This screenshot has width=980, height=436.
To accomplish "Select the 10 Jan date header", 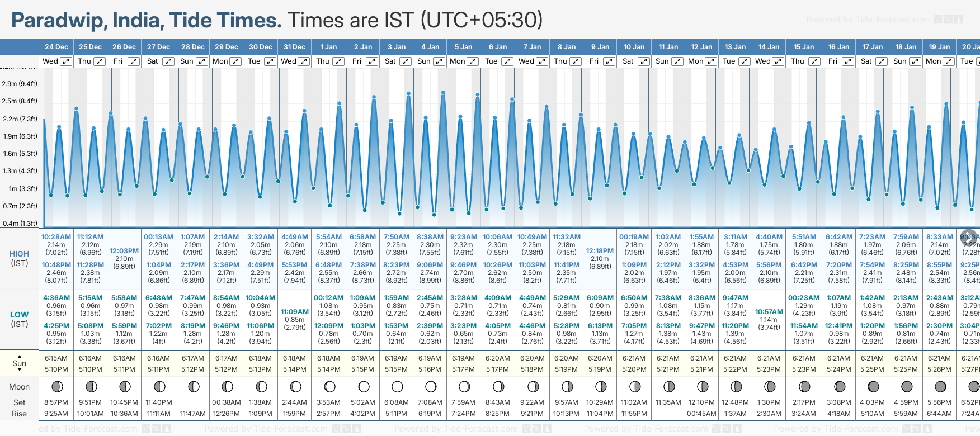I will click(634, 47).
